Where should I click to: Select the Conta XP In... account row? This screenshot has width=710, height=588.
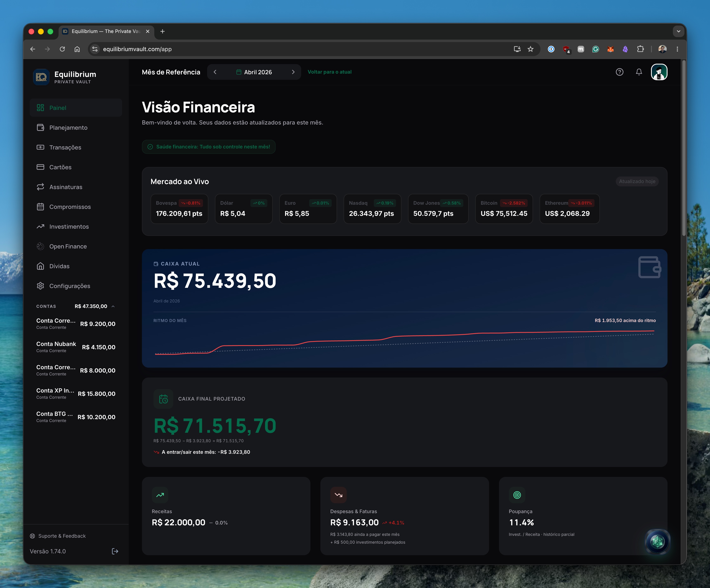(76, 394)
